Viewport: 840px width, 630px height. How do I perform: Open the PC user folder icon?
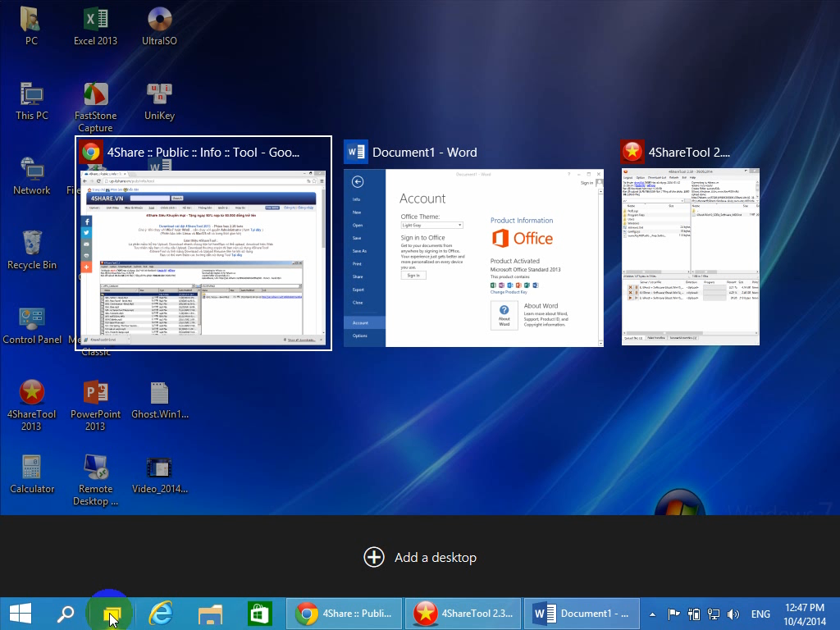pos(32,25)
